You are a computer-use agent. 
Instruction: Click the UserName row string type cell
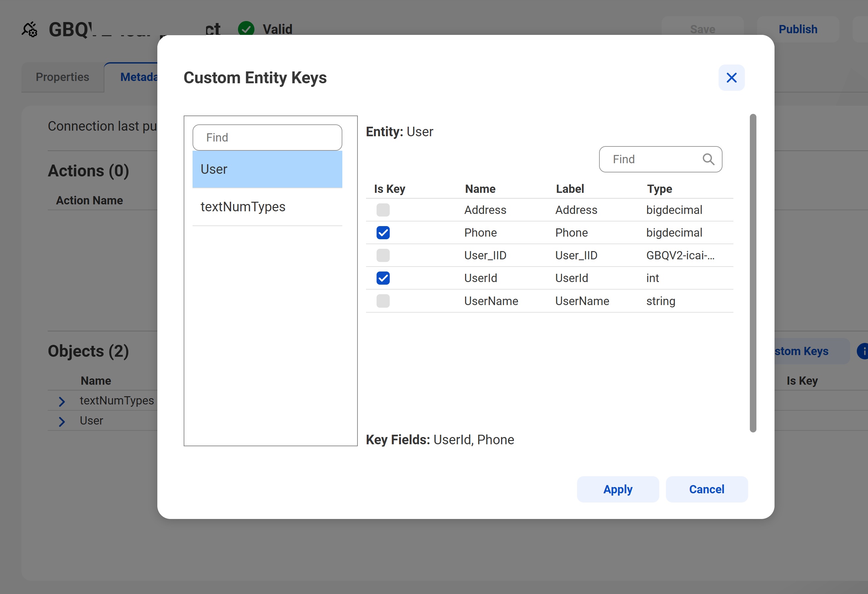(661, 301)
